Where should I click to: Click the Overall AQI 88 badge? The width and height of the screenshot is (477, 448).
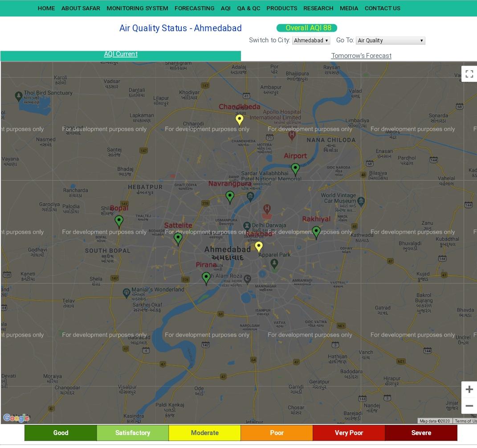tap(306, 28)
